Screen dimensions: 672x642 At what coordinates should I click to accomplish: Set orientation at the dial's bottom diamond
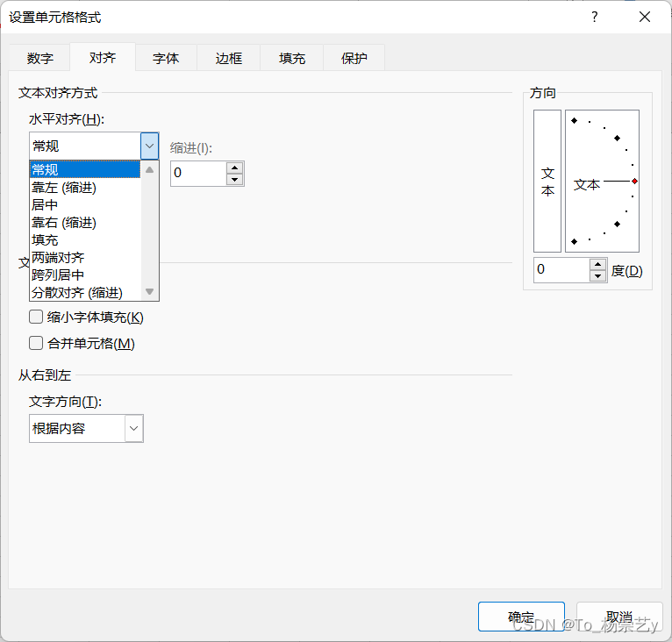575,242
